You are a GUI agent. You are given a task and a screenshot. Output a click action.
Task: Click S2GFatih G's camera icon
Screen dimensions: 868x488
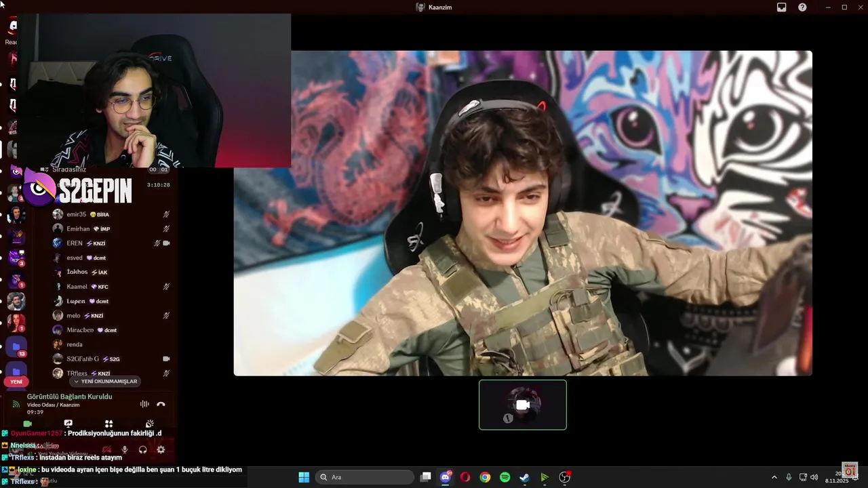point(166,359)
